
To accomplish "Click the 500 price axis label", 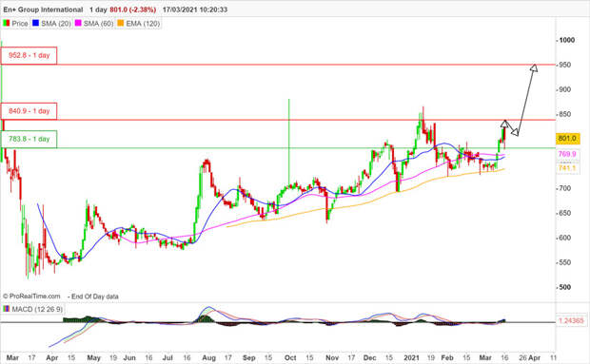I will (565, 287).
